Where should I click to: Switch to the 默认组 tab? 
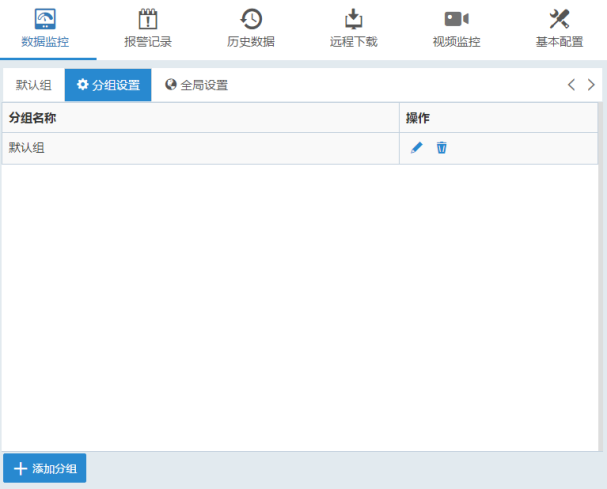(x=34, y=85)
